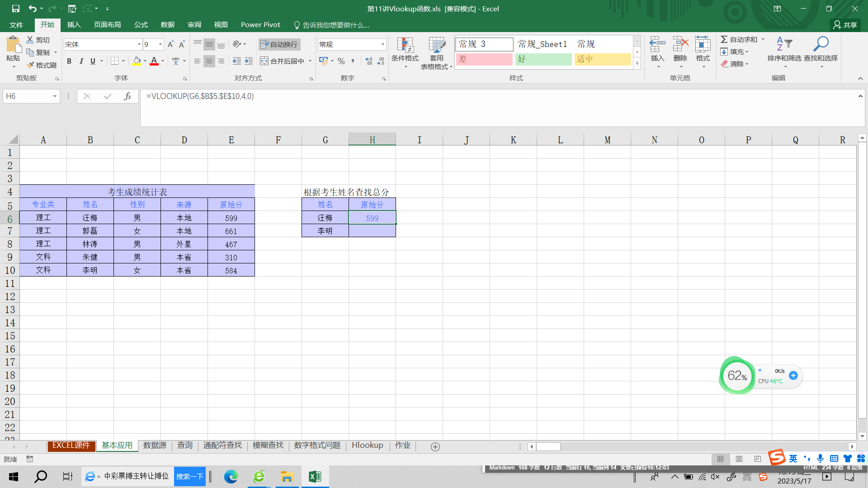Click the 共享 share button
This screenshot has height=488, width=868.
point(845,25)
